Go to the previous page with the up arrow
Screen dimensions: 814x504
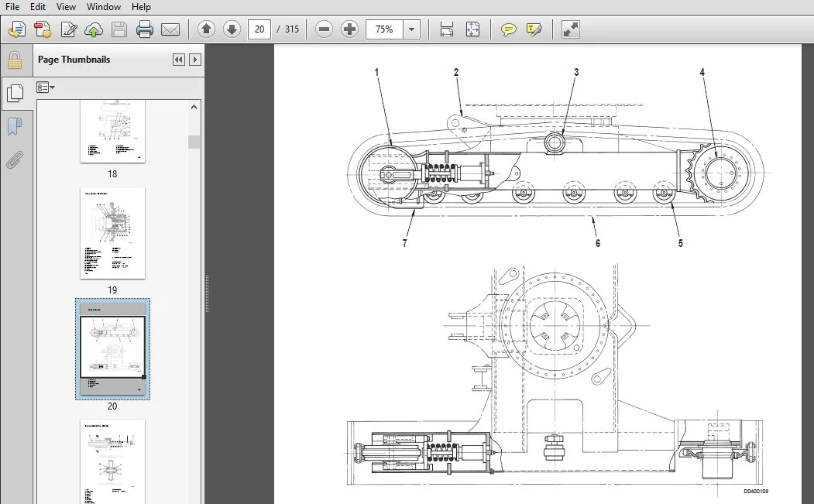click(x=207, y=29)
